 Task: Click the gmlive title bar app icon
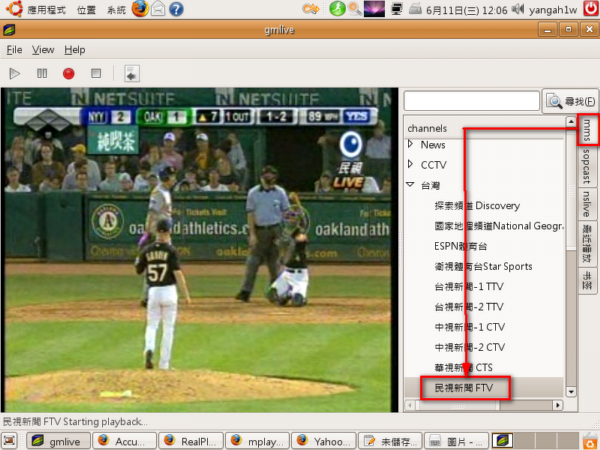[9, 30]
